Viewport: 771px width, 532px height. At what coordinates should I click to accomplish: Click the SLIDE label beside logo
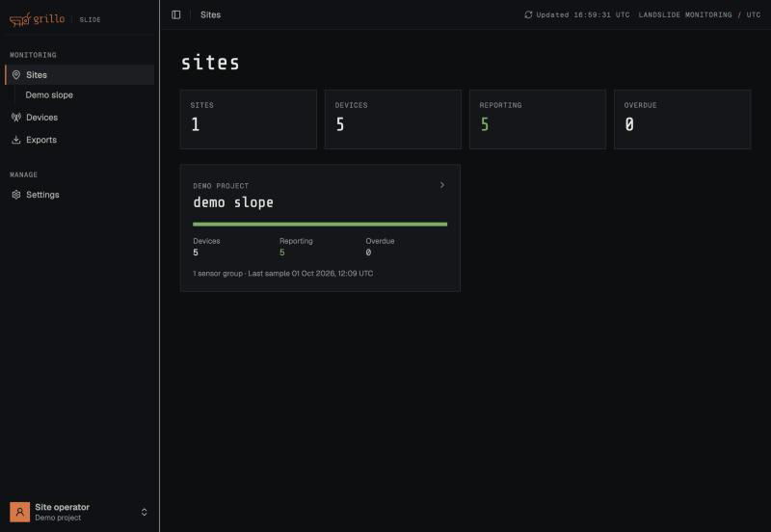coord(90,19)
